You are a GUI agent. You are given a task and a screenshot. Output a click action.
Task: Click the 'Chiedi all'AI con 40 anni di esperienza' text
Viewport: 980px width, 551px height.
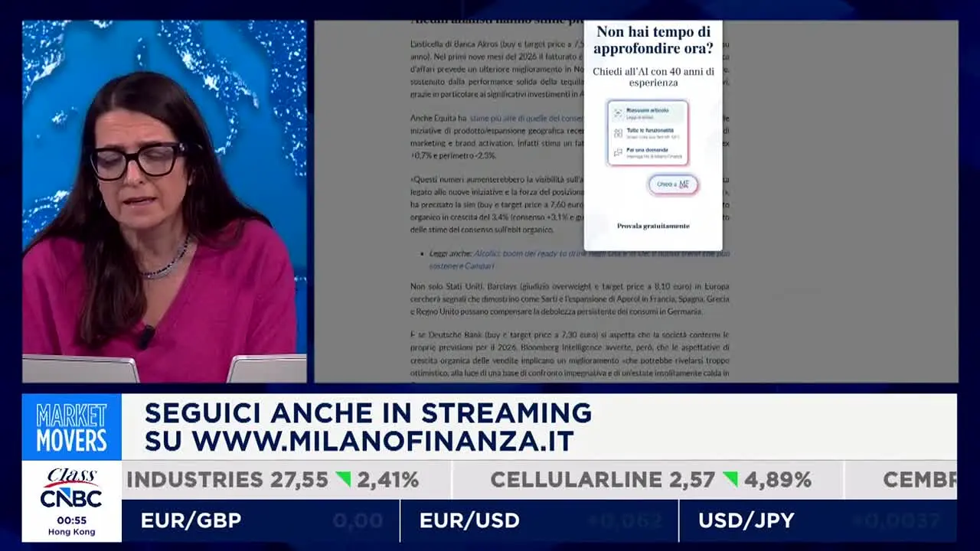[x=653, y=77]
